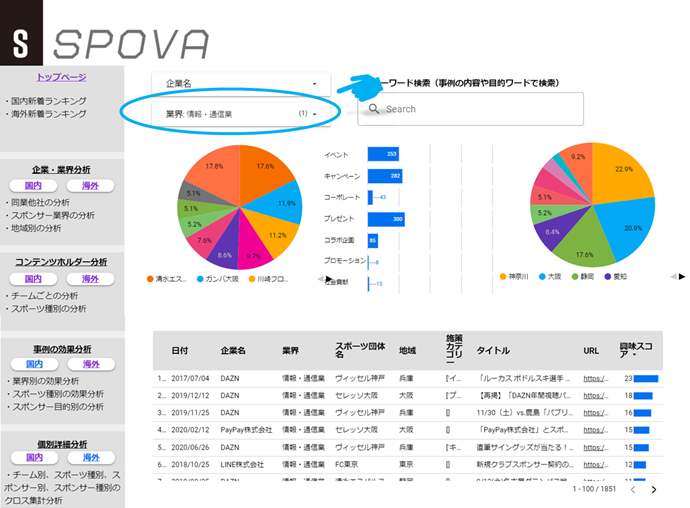The height and width of the screenshot is (508, 690).
Task: Click スポンサー目的別の分析 sidebar text
Action: coord(58,407)
